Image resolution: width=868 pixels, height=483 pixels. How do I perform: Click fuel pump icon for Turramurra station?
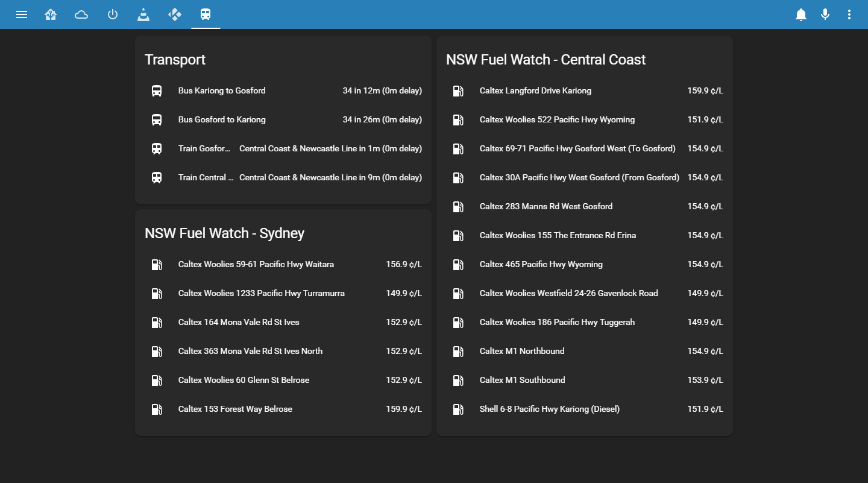157,294
